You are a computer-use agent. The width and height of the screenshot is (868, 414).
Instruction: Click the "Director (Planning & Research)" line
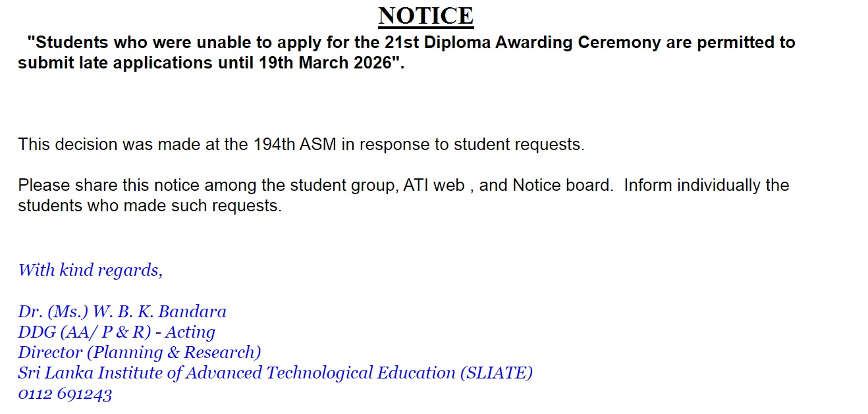pos(140,352)
